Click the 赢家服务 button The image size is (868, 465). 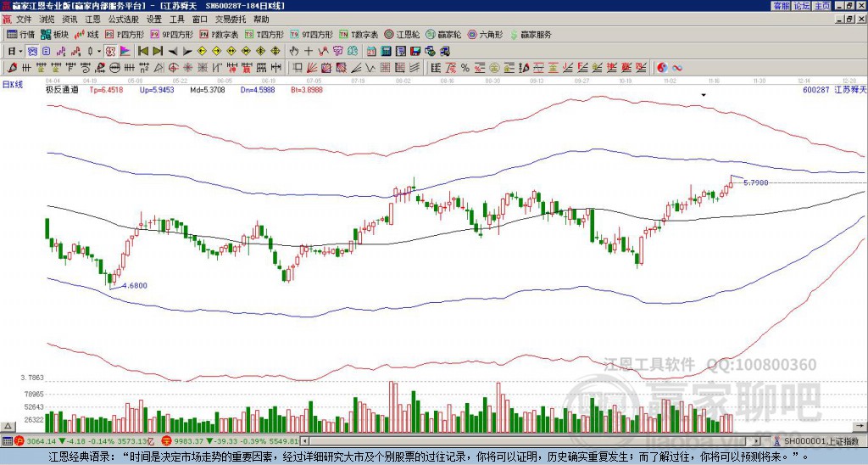531,34
